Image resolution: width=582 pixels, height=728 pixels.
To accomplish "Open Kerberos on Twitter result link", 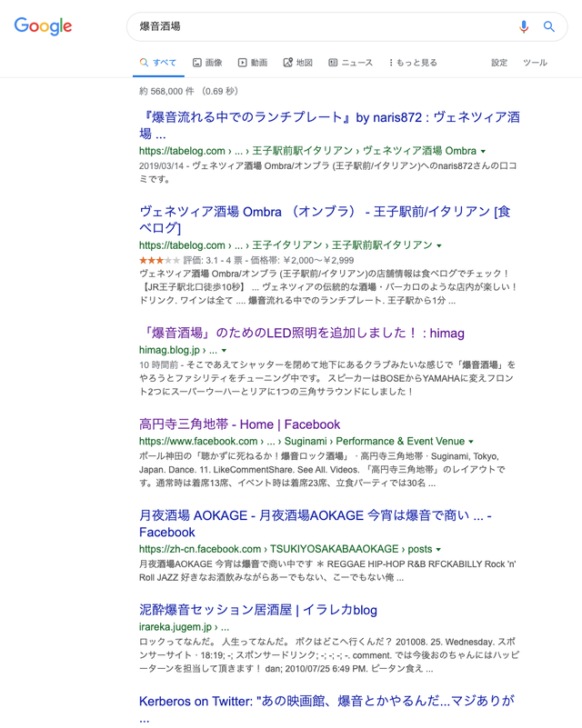I will pyautogui.click(x=326, y=709).
